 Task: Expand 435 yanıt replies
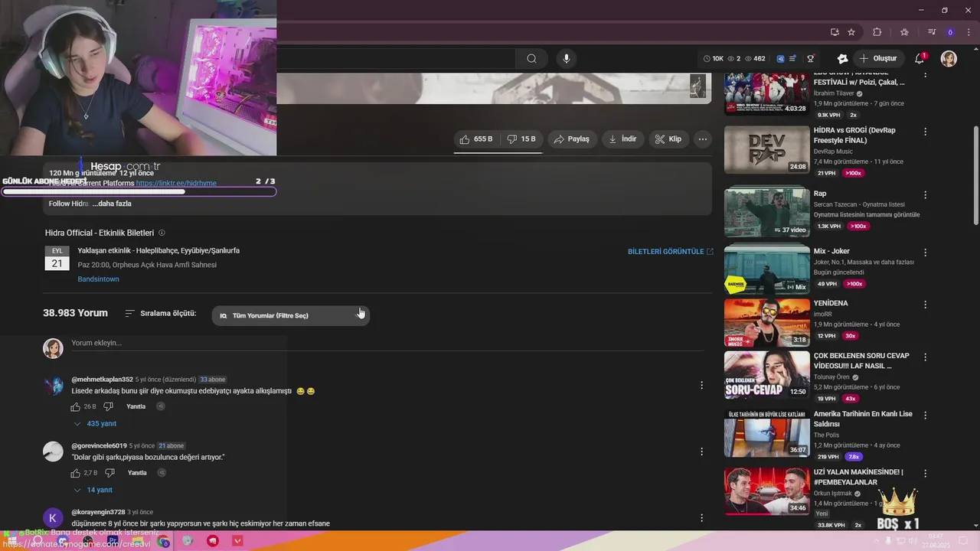tap(95, 424)
